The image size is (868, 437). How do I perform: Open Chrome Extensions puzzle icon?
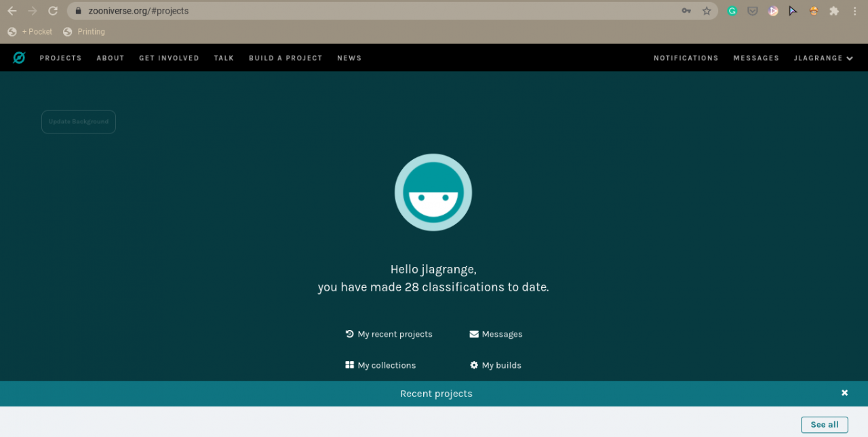click(834, 11)
